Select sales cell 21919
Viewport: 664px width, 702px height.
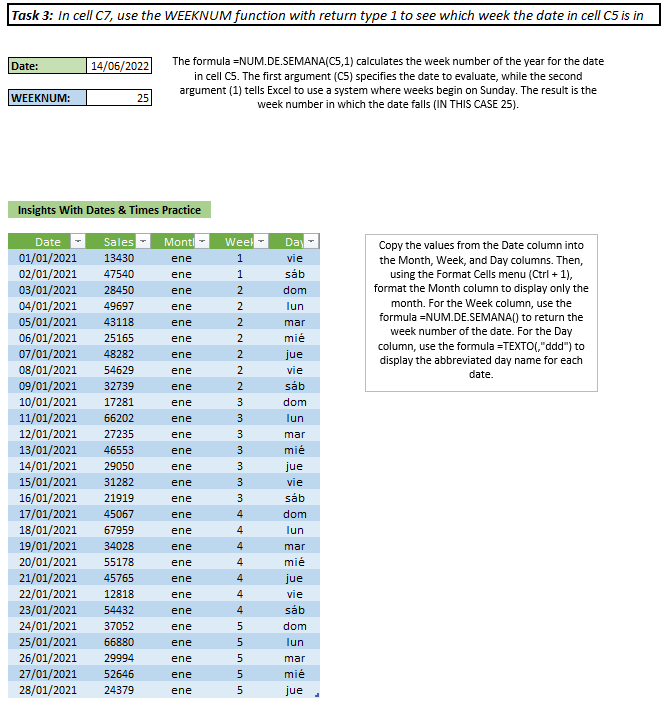click(x=118, y=498)
